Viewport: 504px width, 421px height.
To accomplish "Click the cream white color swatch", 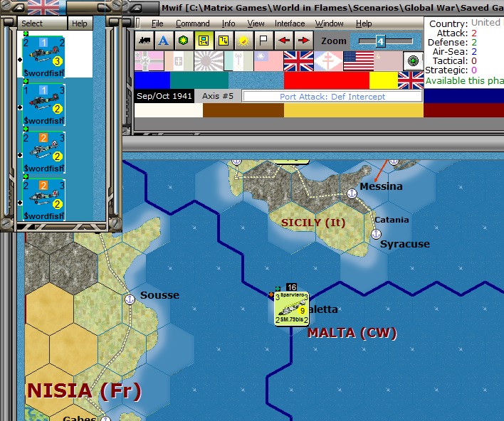I will (169, 110).
